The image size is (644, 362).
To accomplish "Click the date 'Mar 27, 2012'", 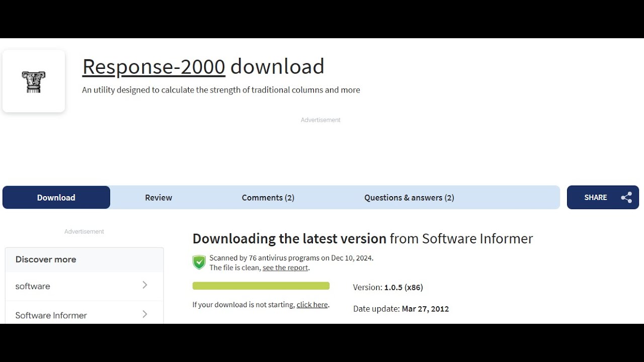I will [x=425, y=309].
